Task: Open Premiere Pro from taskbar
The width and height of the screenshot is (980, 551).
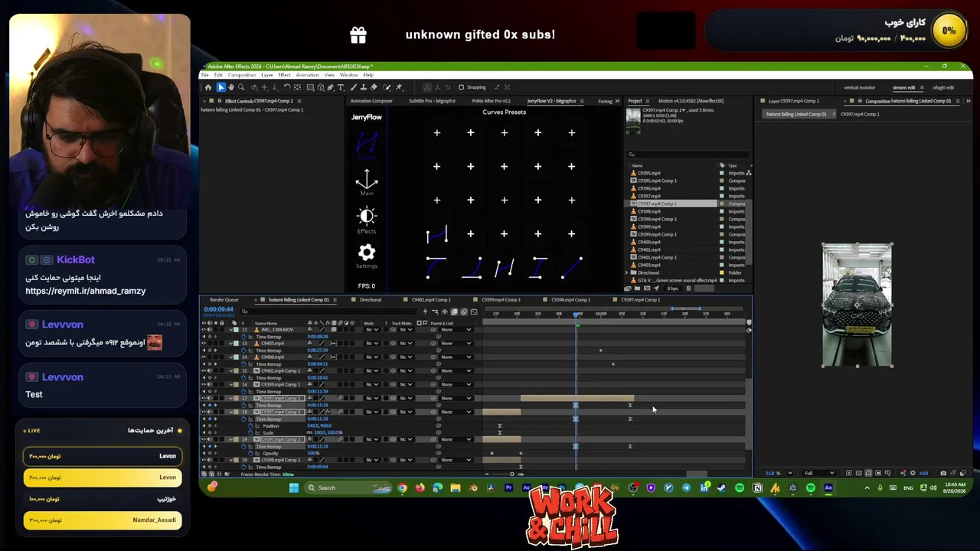Action: [508, 487]
